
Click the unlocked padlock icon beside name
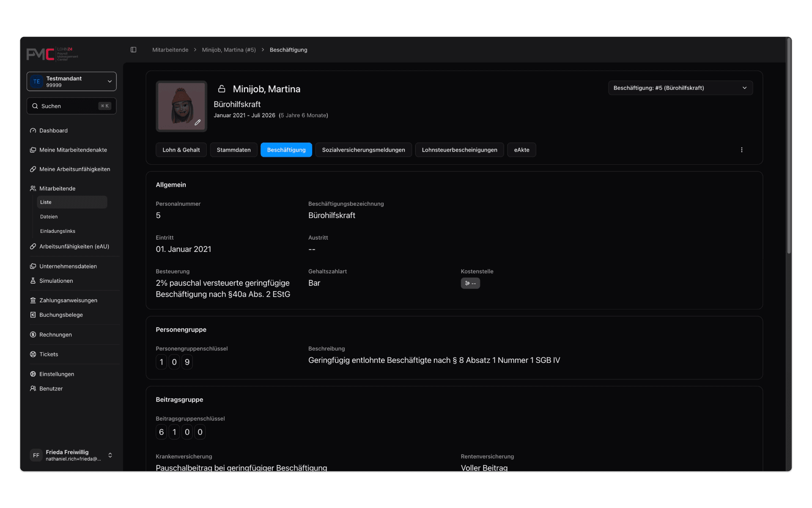[x=222, y=89]
